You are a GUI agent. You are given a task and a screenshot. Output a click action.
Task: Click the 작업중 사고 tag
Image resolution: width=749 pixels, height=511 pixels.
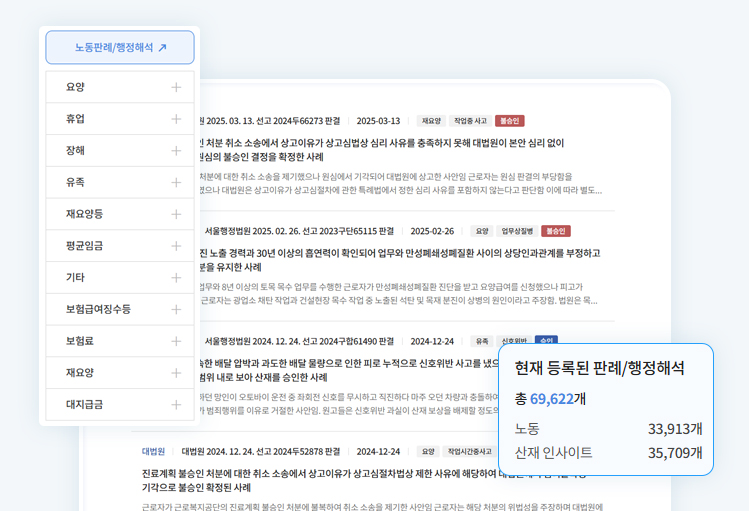click(470, 121)
